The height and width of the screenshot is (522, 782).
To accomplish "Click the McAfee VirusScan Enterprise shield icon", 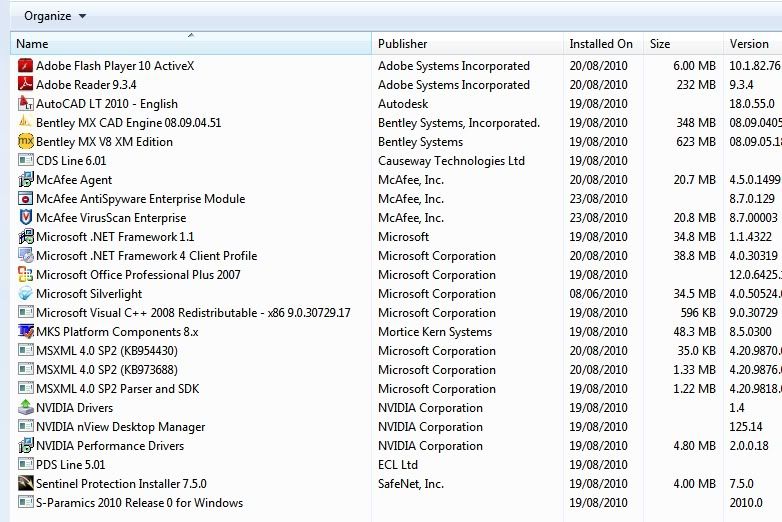I will 25,217.
